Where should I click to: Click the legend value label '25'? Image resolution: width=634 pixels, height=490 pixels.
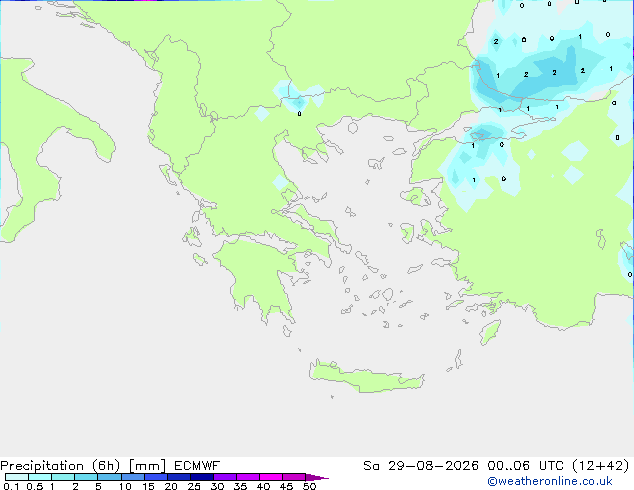click(194, 486)
